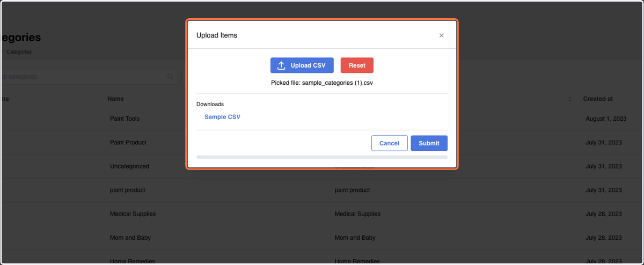644x265 pixels.
Task: Select the Paint Product name cell
Action: click(x=128, y=142)
